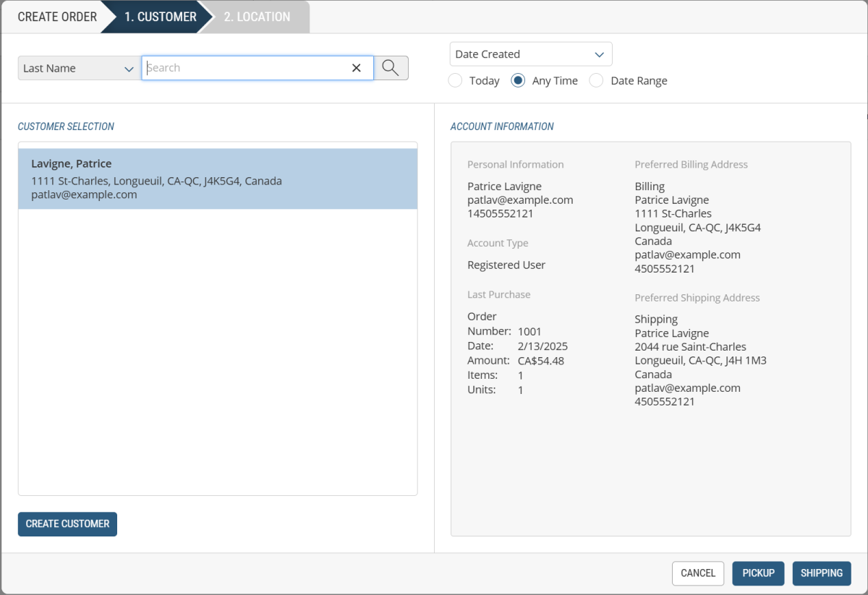Select customer Lavigne, Patrice in the list
Image resolution: width=868 pixels, height=595 pixels.
[x=217, y=179]
